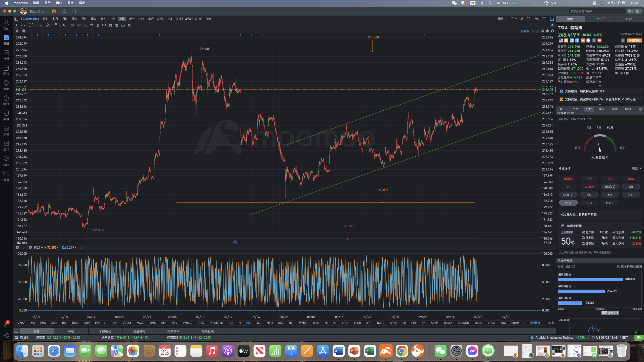Zoom out chart with minus icon

pyautogui.click(x=547, y=31)
